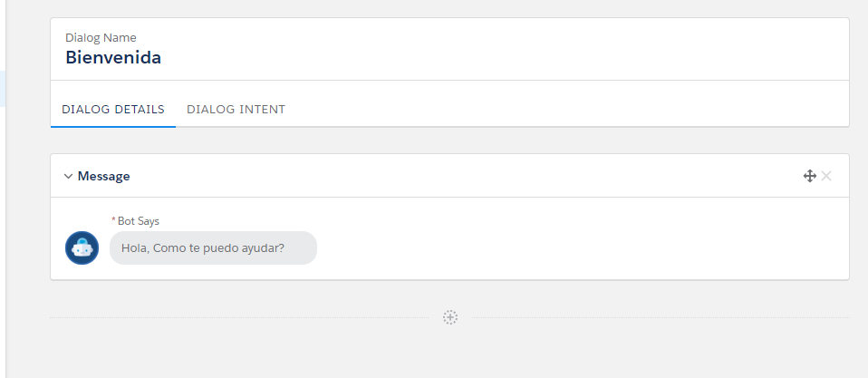The image size is (868, 378).
Task: Select the Dialog Details tab
Action: 113,110
